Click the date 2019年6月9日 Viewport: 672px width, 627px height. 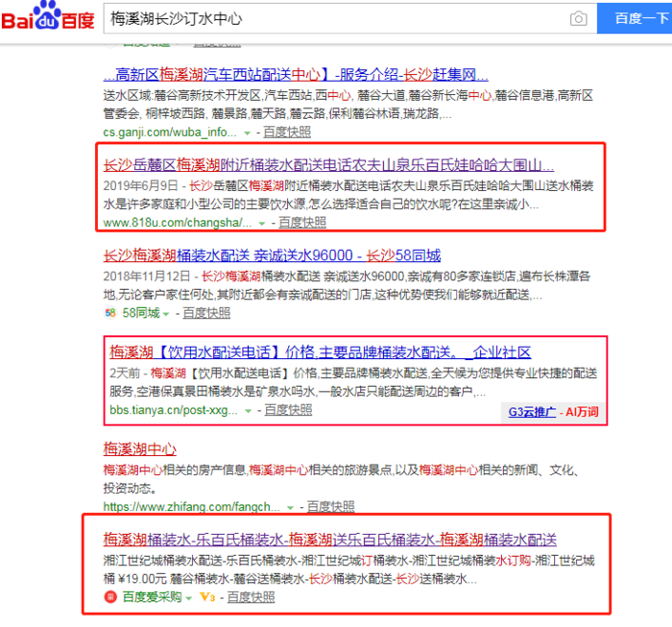click(140, 186)
